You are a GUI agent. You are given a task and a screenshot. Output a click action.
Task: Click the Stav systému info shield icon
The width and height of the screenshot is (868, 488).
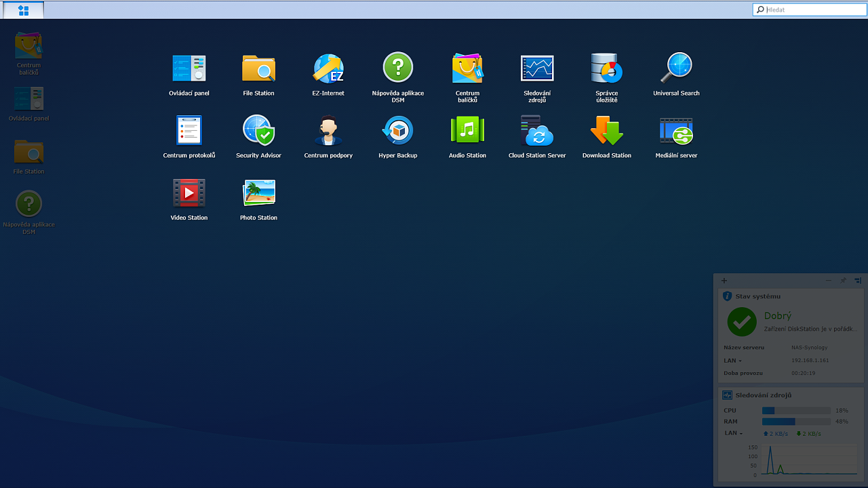point(727,296)
